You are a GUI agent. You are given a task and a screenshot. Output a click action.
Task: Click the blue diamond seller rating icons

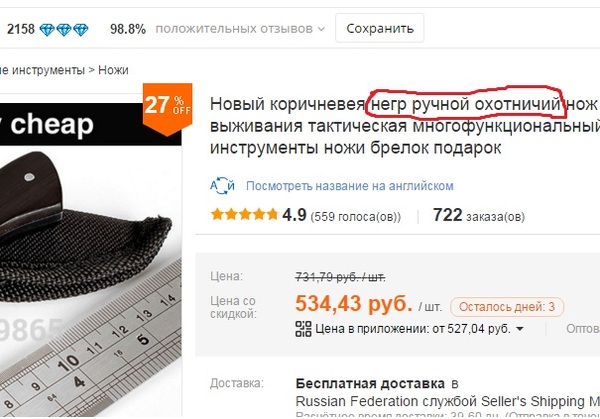(x=64, y=29)
